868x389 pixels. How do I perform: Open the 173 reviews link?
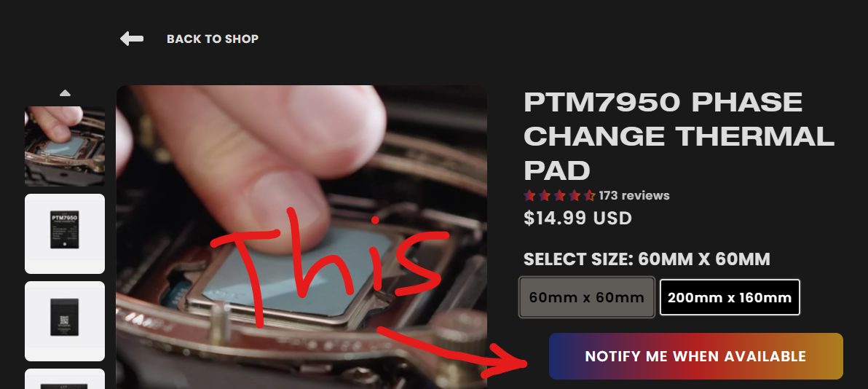click(x=634, y=196)
